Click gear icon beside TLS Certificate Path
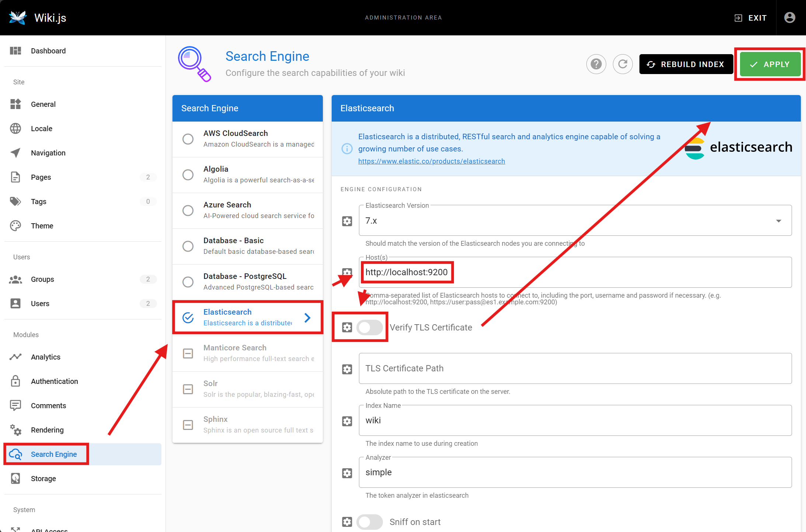Screen dimensions: 806x532 [x=347, y=369]
